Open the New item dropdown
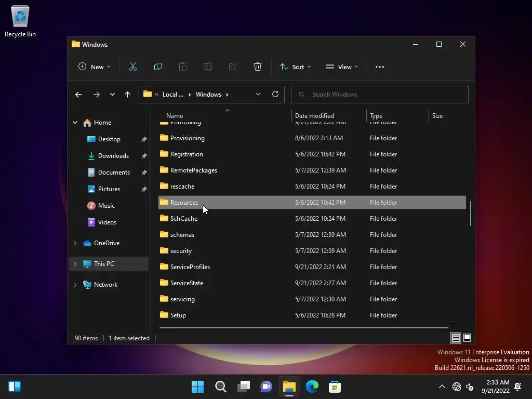Screen dimensions: 532x399 pyautogui.click(x=95, y=67)
